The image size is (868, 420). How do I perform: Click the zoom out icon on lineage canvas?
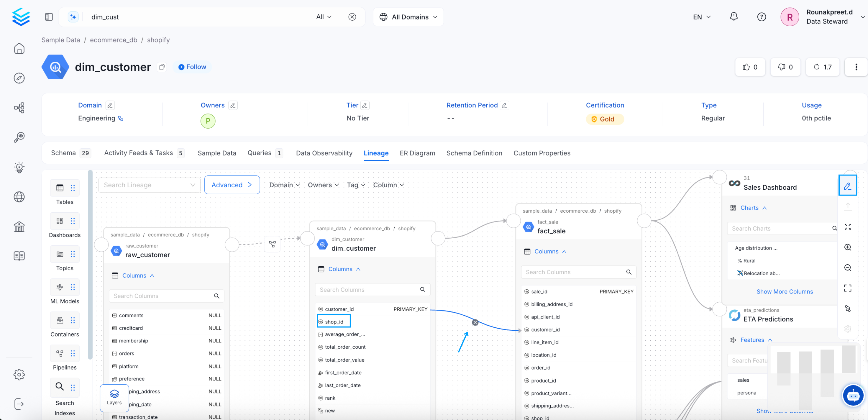[x=848, y=267]
